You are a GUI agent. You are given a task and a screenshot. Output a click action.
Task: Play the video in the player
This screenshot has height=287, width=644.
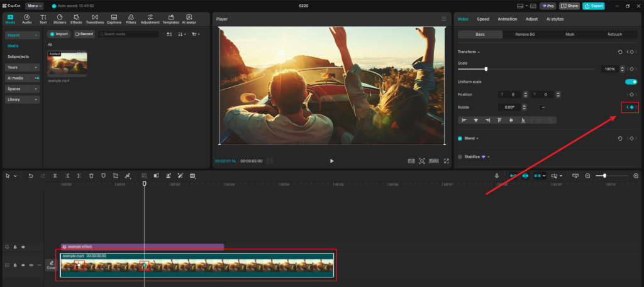(x=332, y=161)
